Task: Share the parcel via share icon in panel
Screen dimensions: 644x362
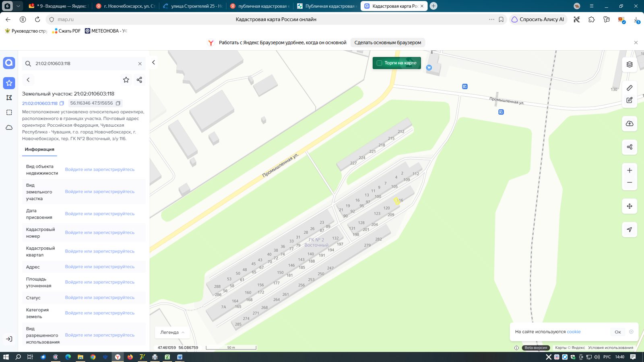Action: (139, 80)
